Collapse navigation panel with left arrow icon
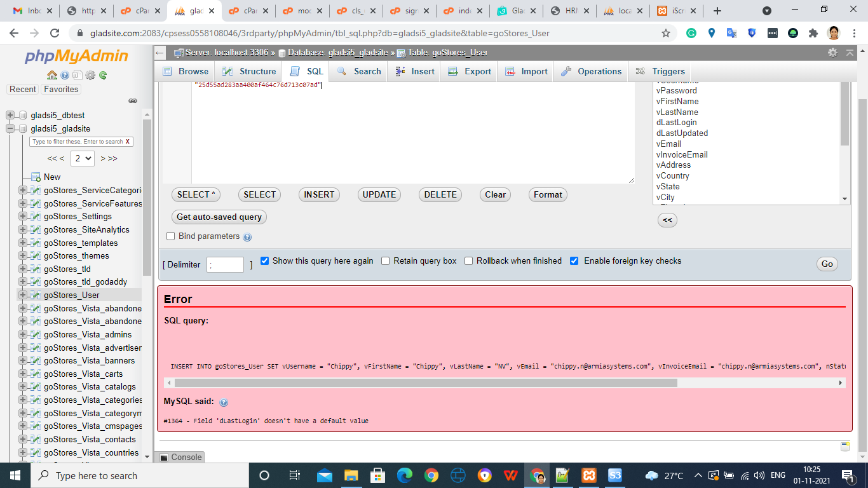This screenshot has width=868, height=488. tap(160, 53)
